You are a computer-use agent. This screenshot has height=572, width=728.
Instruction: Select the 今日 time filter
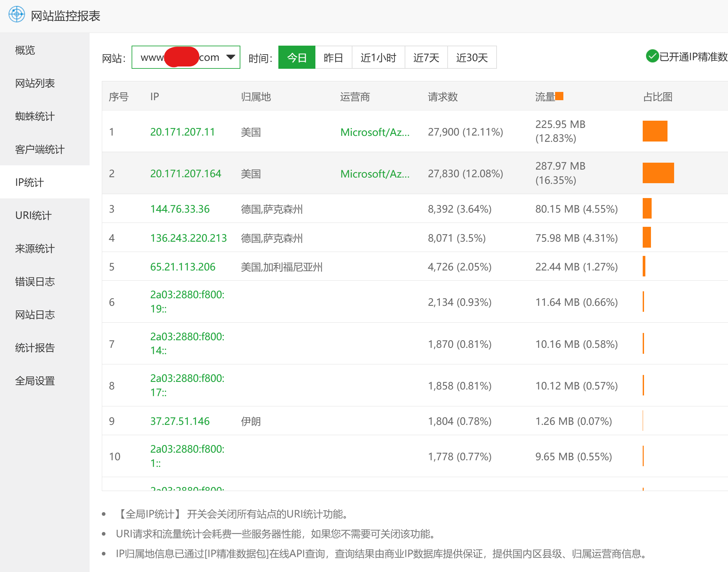click(x=297, y=57)
